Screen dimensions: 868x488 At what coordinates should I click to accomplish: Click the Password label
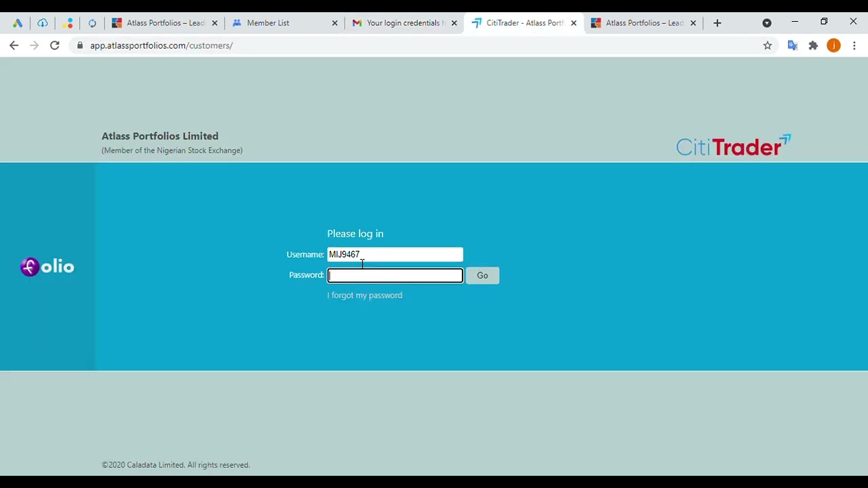307,275
